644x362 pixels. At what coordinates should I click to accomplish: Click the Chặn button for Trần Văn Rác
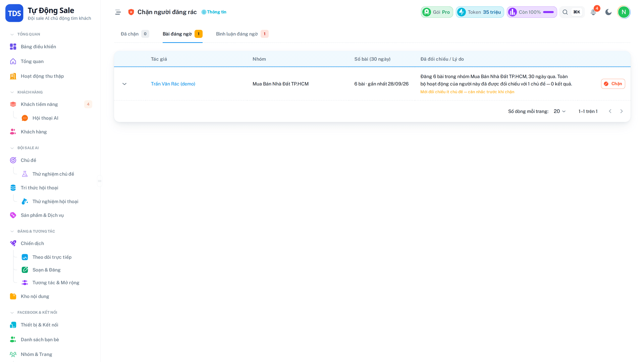click(x=613, y=84)
